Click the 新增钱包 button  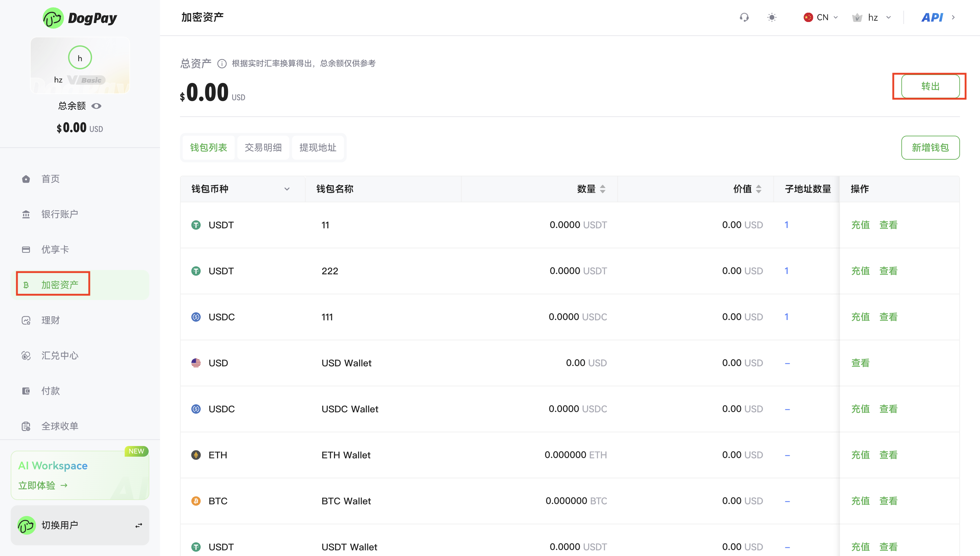click(930, 148)
